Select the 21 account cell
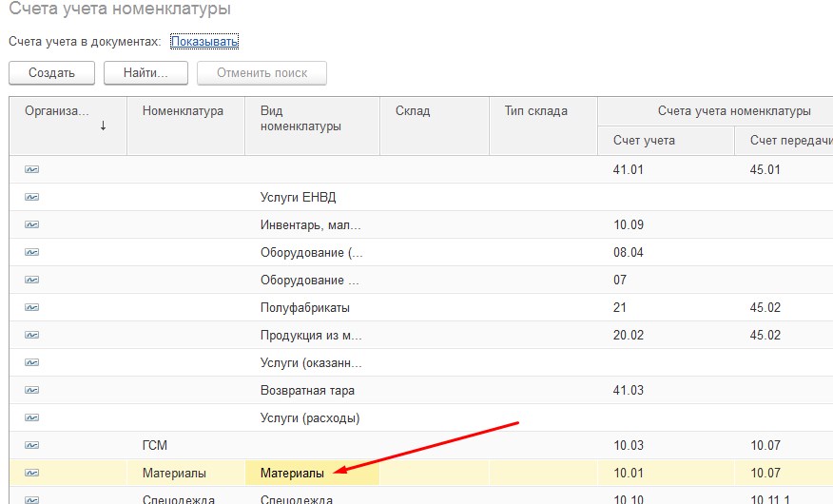The height and width of the screenshot is (504, 833). [x=667, y=307]
